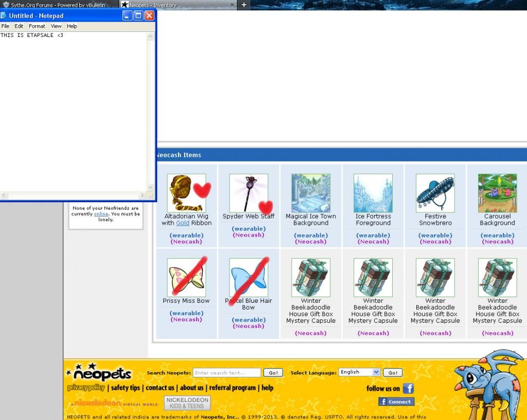Switch to the Sythe.Org Forums browser tab

point(59,5)
